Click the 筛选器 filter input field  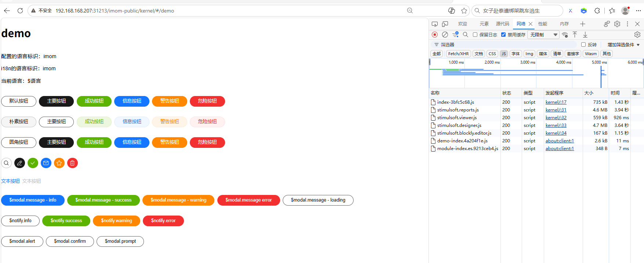(x=503, y=45)
